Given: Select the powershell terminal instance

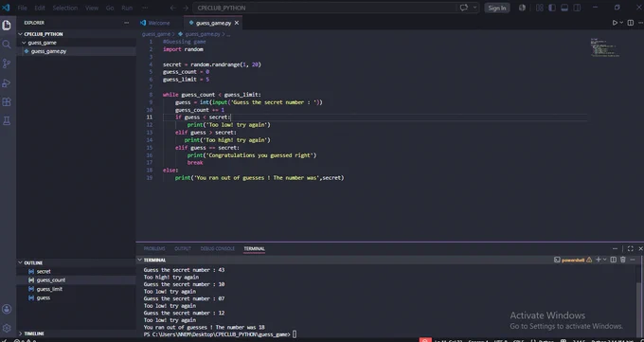Looking at the screenshot, I should pos(573,260).
